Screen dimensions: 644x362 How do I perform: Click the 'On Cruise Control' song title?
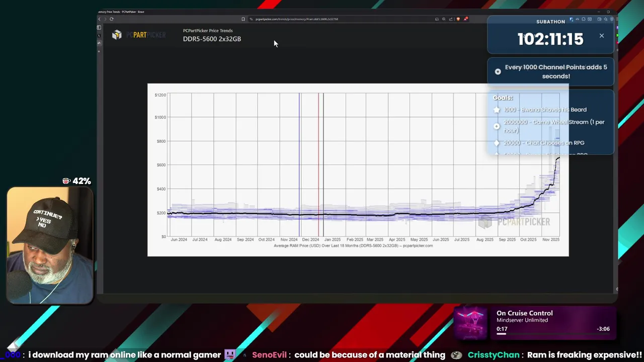(524, 313)
